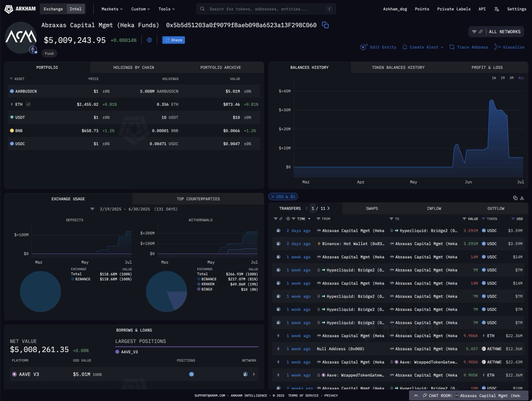The image size is (532, 401).
Task: Switch to Intel mode toggle
Action: tap(75, 9)
